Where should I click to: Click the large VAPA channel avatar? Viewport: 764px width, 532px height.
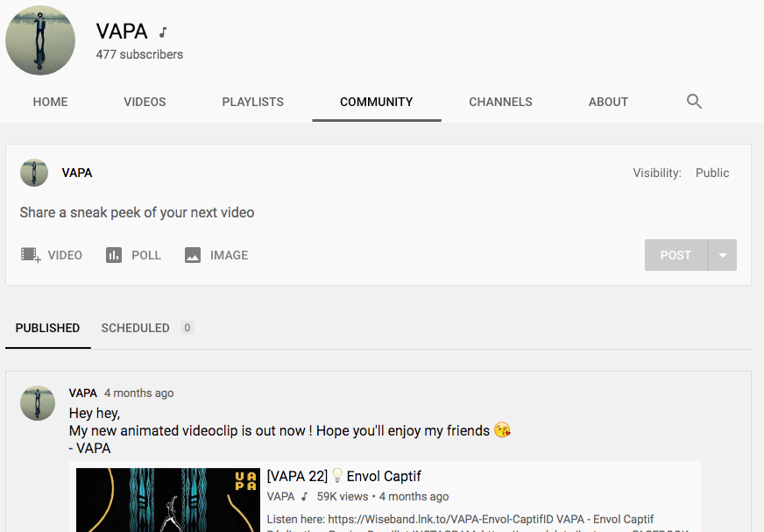point(40,40)
